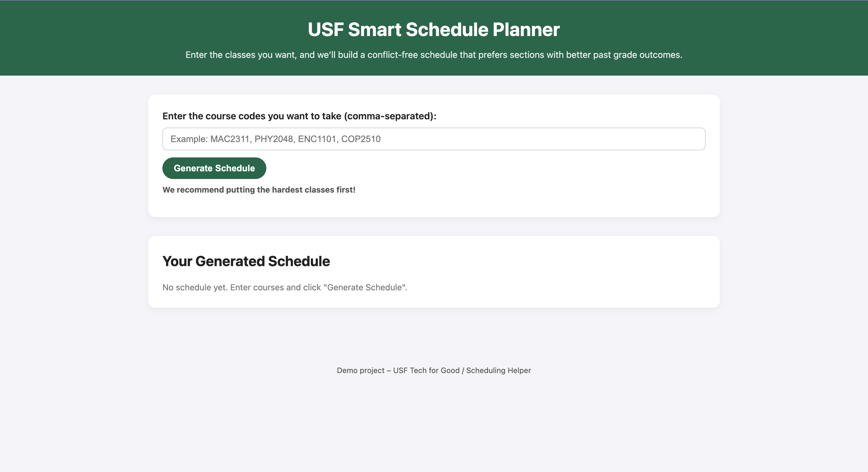The height and width of the screenshot is (472, 868).
Task: Click 'MAC2311' in the input placeholder
Action: [231, 139]
